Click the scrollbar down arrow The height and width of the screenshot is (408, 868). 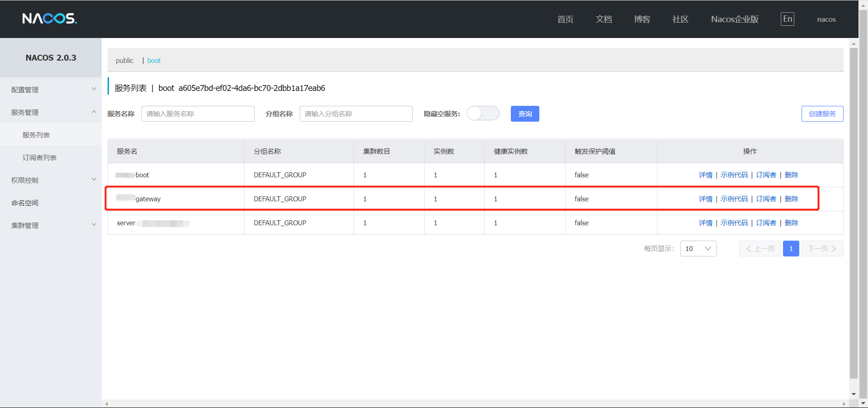click(854, 394)
